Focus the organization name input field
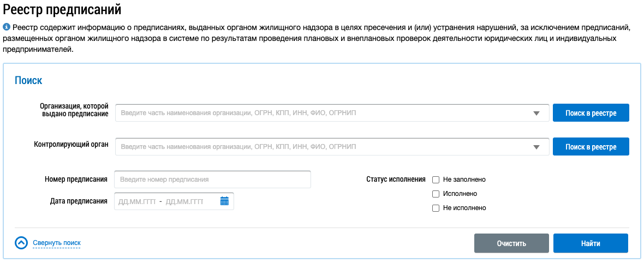This screenshot has width=644, height=263. [322, 113]
